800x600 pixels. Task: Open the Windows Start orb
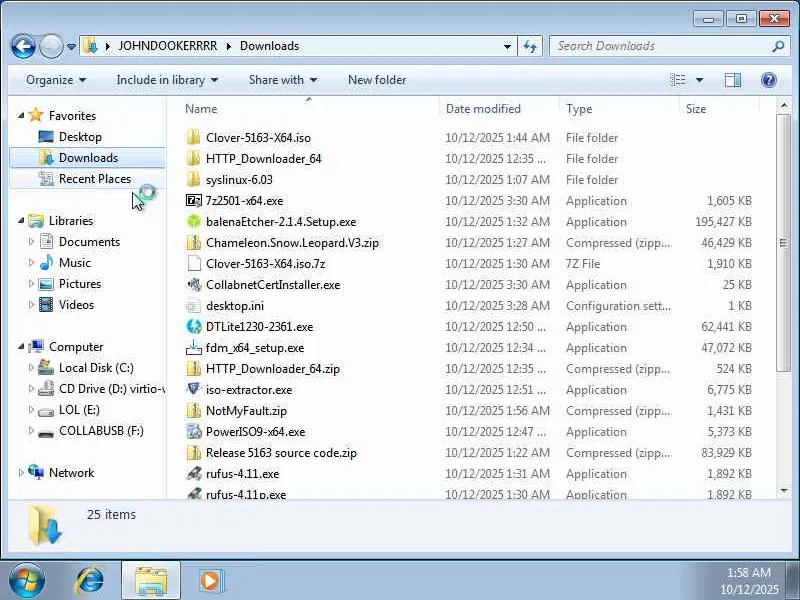(27, 581)
